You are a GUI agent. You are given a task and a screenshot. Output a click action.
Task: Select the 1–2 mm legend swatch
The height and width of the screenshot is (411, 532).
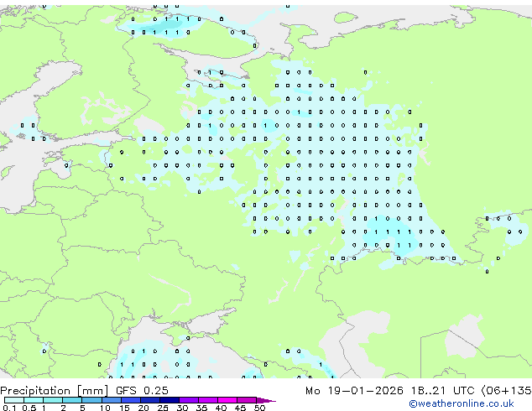53,400
